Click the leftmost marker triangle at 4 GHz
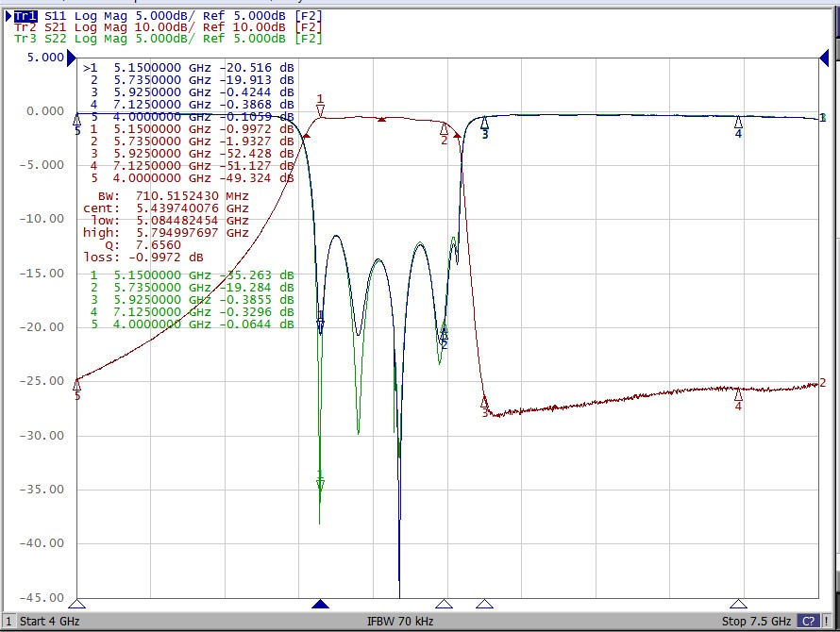Image resolution: width=840 pixels, height=632 pixels. coord(78,604)
